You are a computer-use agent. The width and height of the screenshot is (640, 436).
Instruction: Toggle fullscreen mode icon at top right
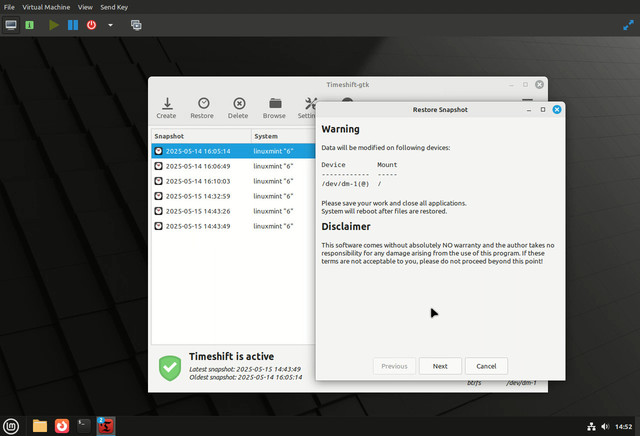coord(628,25)
